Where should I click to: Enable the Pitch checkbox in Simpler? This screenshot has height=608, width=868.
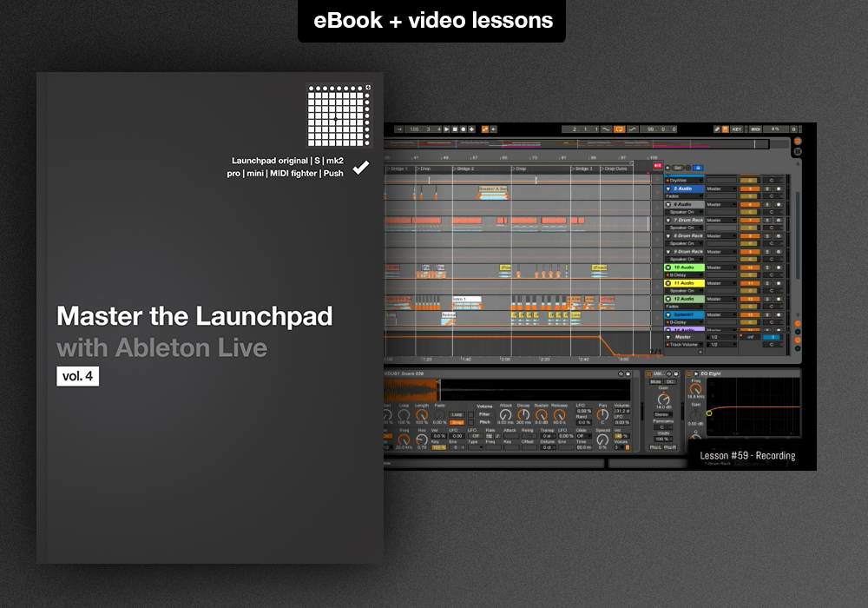coord(470,422)
